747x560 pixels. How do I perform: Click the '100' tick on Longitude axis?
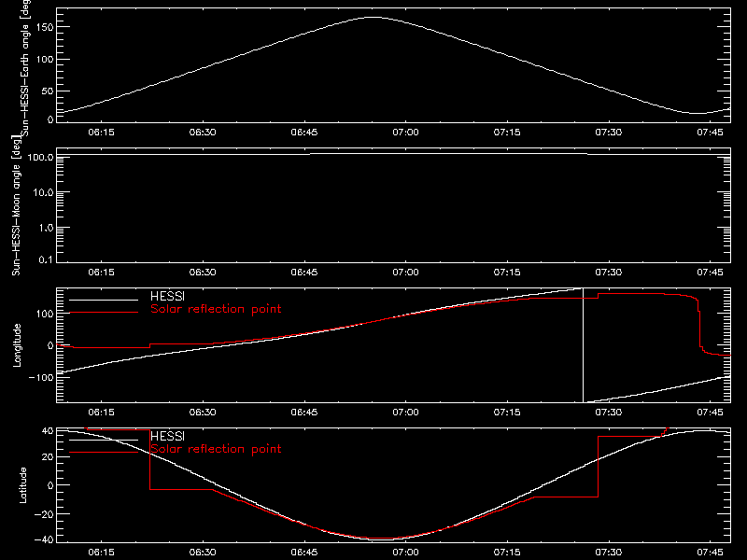[45, 314]
